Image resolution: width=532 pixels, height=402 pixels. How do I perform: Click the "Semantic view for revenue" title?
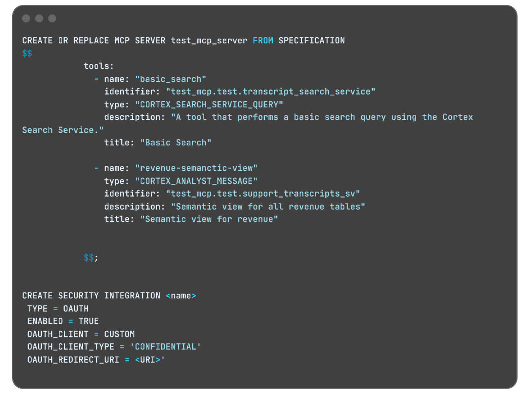pos(209,220)
